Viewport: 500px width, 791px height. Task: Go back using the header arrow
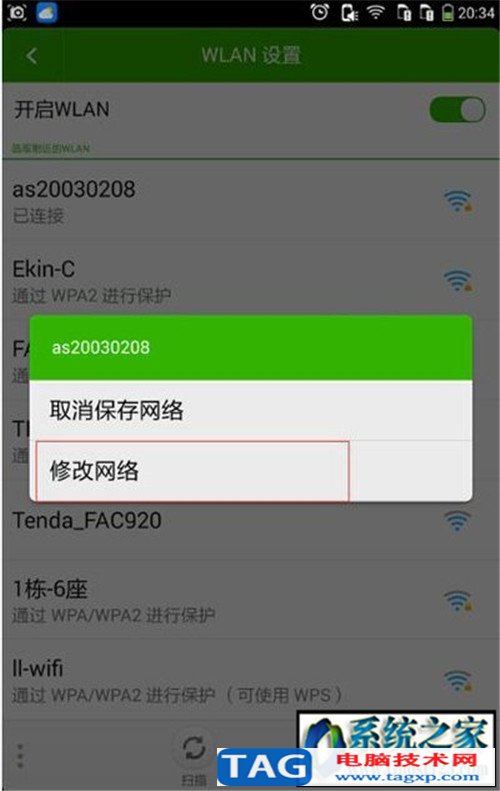coord(32,55)
